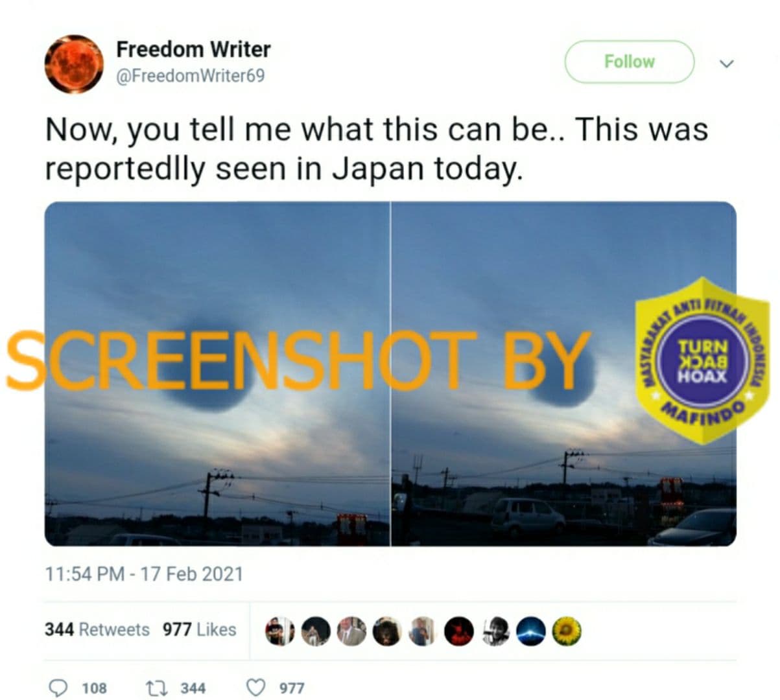Open the 977 Likes list
Screen dimensions: 780x700
pyautogui.click(x=199, y=629)
